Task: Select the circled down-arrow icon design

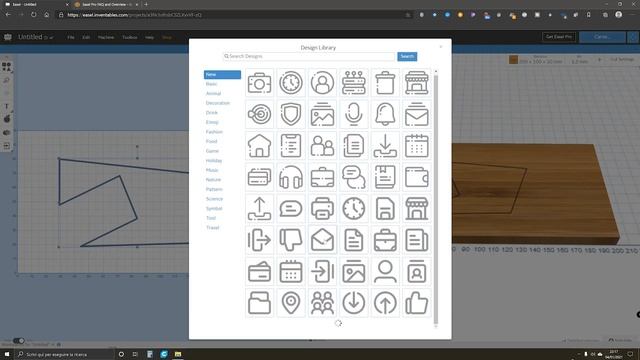Action: (353, 303)
